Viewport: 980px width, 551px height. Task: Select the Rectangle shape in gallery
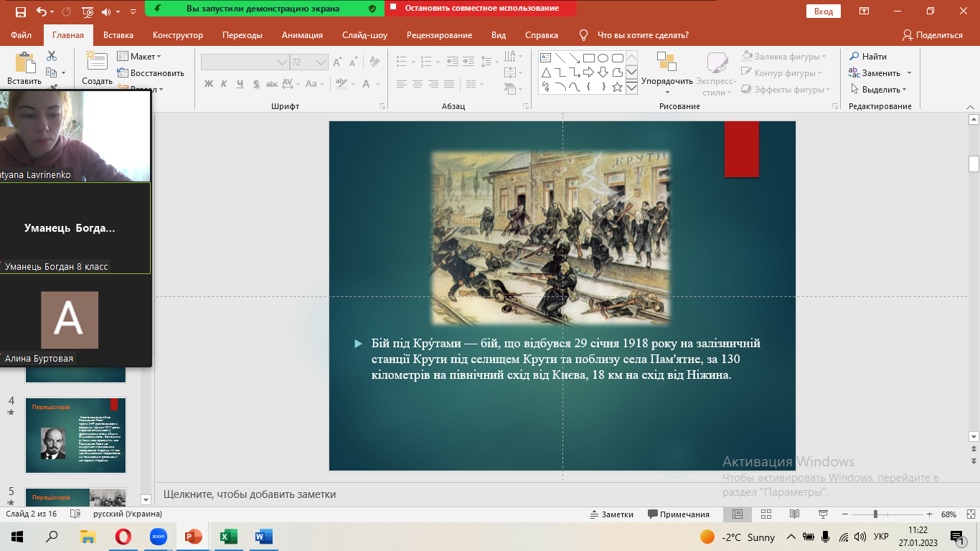588,58
